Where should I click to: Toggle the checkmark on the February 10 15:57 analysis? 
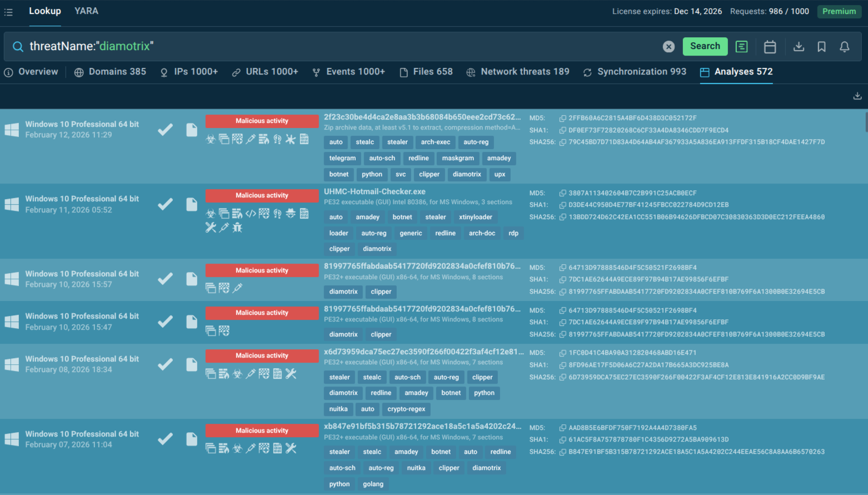[x=165, y=279]
